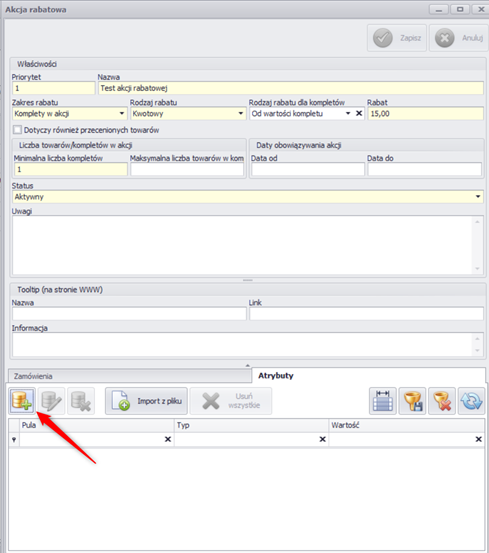Clear the Pula column filter

168,439
